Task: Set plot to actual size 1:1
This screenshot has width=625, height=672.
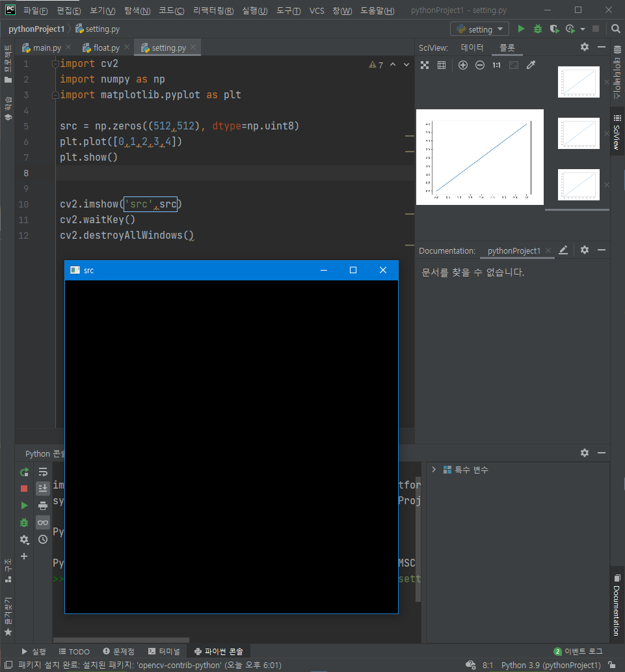Action: (496, 65)
